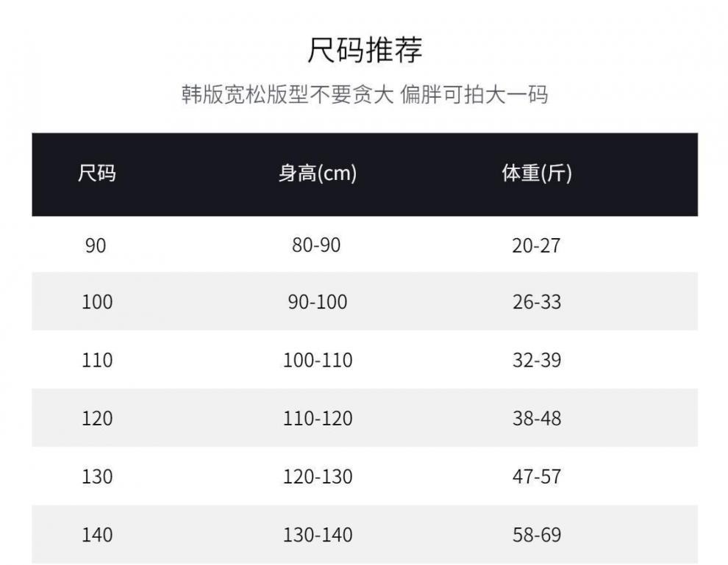The height and width of the screenshot is (565, 728).
Task: Select size 110 in the size column
Action: (x=97, y=360)
